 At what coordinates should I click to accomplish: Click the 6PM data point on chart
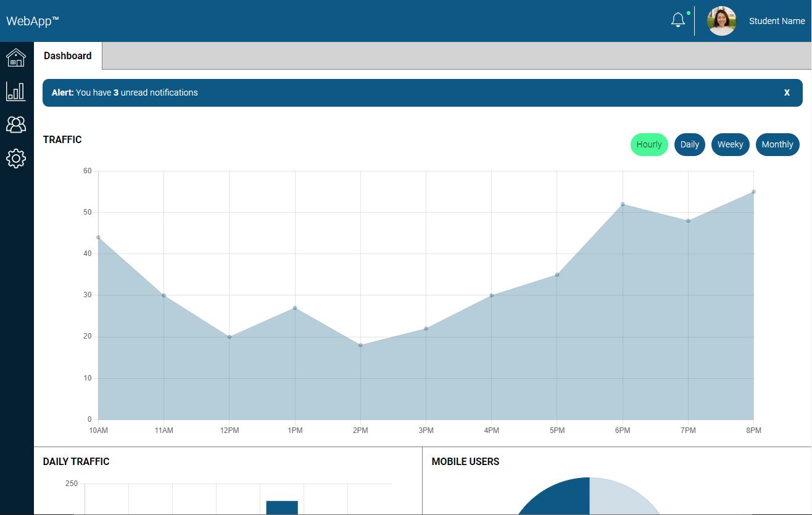click(x=623, y=204)
